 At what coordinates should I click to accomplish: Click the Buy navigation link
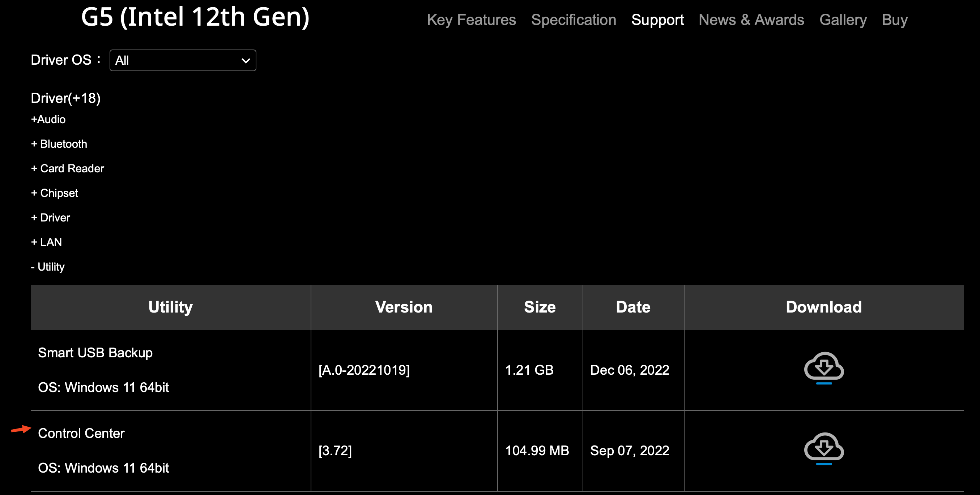coord(895,20)
